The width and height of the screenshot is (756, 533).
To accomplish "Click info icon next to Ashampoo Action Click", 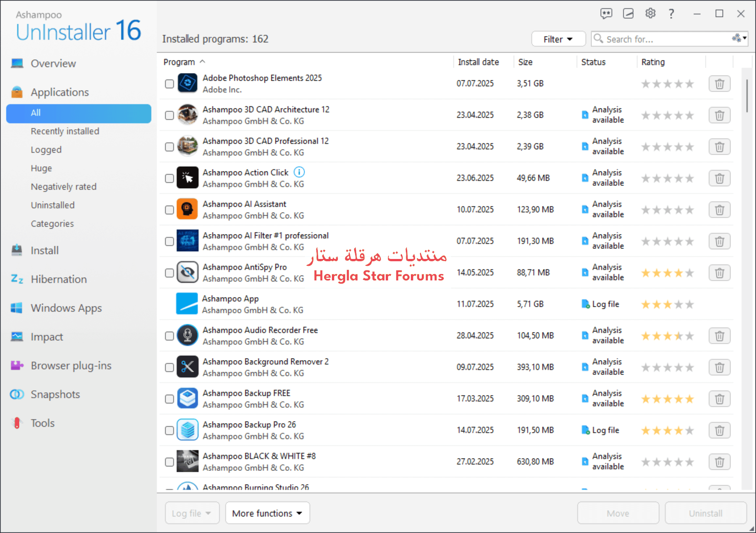I will coord(299,172).
